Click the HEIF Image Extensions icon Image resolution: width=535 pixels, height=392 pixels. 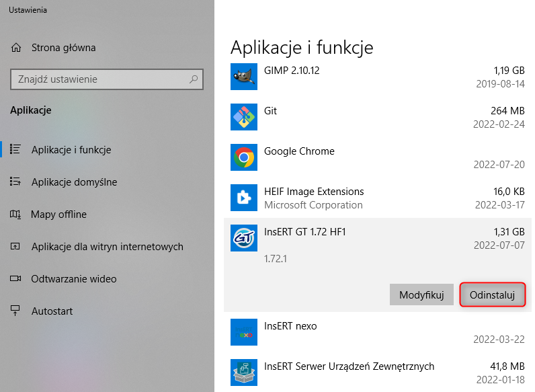(243, 198)
